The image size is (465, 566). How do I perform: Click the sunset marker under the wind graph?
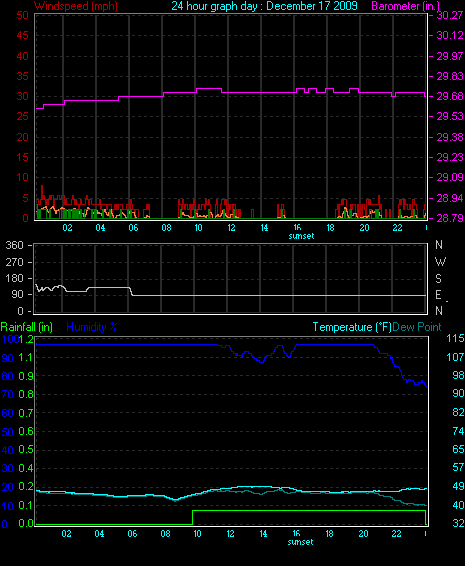pos(301,236)
